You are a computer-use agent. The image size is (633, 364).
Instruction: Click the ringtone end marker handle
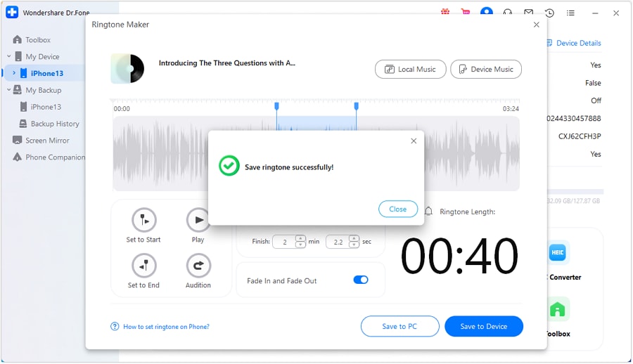click(x=356, y=106)
